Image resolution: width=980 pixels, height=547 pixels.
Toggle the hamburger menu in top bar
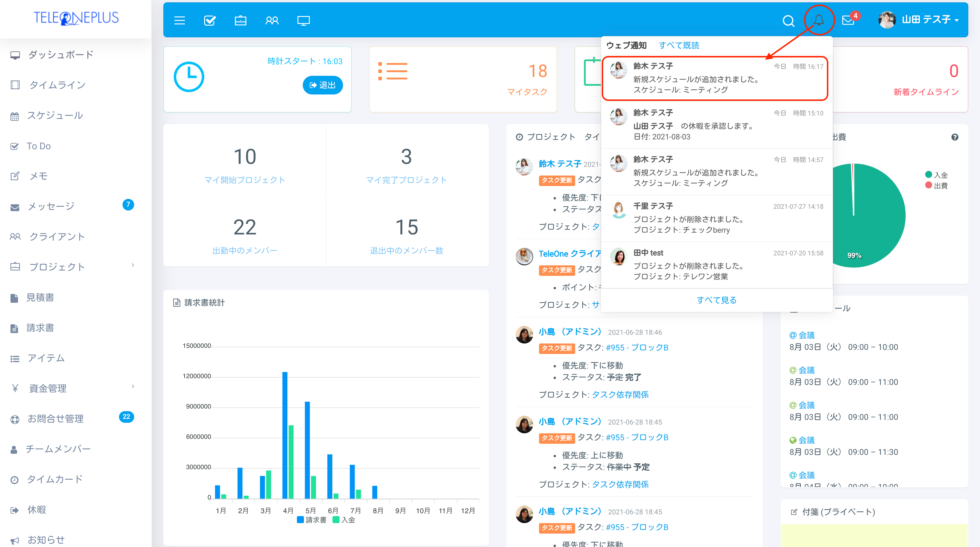[180, 20]
